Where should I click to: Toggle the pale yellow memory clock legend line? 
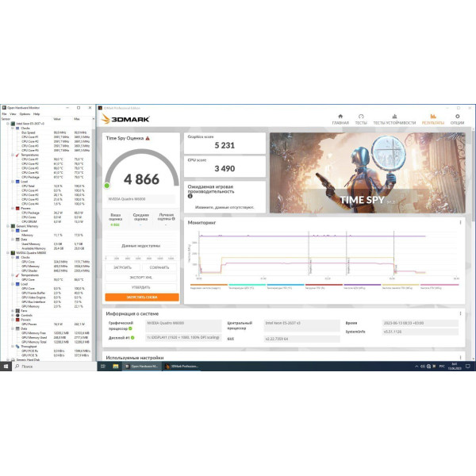(401, 286)
